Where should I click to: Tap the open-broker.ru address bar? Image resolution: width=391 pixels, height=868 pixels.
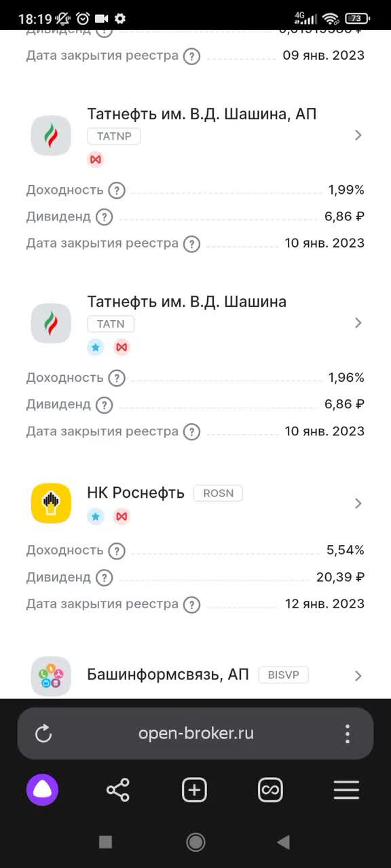(x=195, y=733)
